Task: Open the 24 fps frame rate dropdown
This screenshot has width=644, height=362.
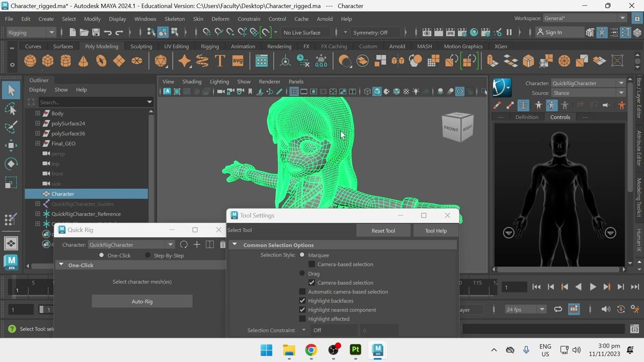Action: (x=526, y=309)
